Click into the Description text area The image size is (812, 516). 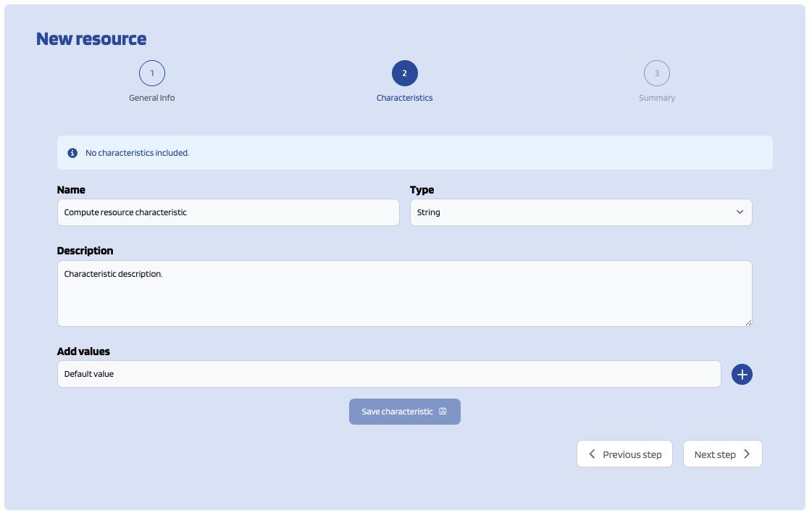[404, 294]
